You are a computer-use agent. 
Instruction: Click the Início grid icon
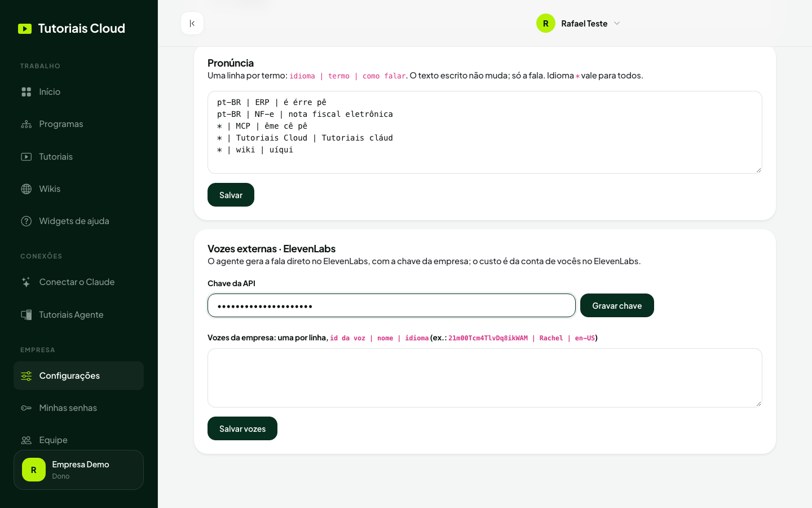pyautogui.click(x=27, y=92)
